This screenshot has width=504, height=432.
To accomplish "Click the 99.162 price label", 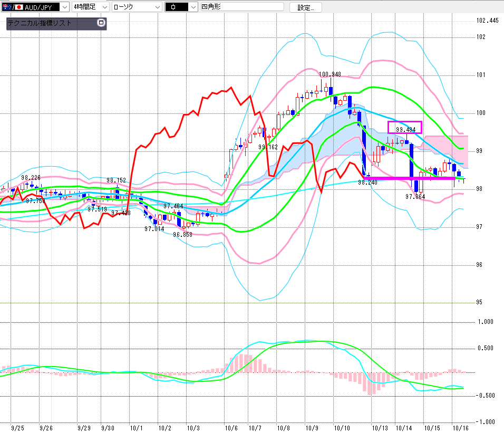I will pos(268,147).
